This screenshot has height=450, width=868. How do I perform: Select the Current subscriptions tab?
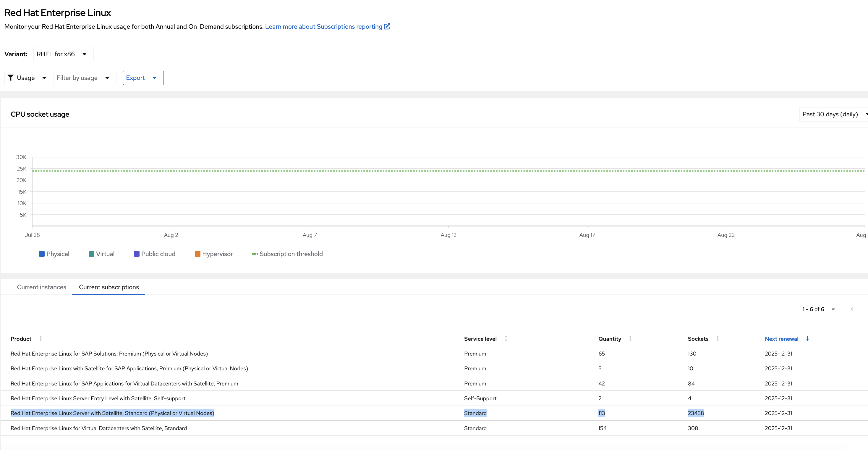click(x=109, y=287)
